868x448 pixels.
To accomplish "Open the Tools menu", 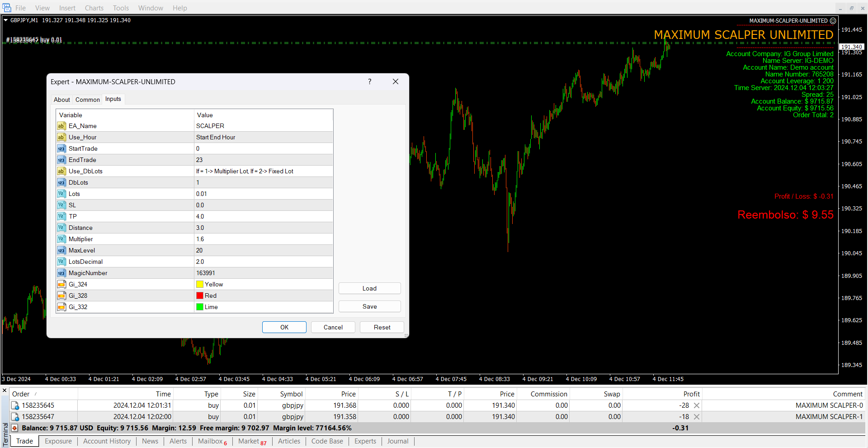I will (x=121, y=8).
